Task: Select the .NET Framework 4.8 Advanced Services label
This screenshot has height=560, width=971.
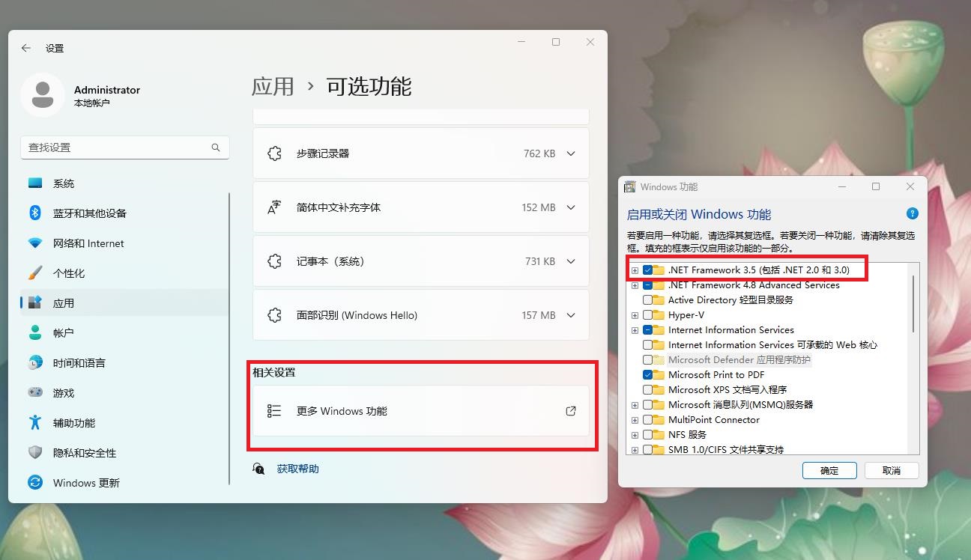Action: click(754, 285)
